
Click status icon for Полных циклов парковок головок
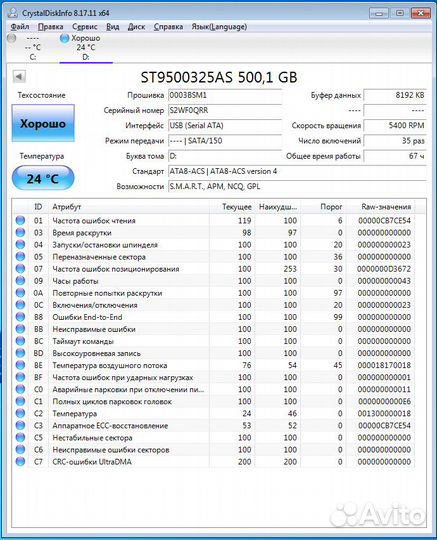[20, 401]
